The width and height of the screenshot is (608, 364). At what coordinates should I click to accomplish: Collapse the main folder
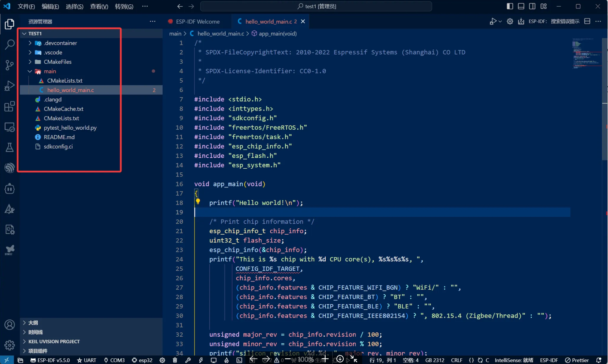(x=30, y=71)
